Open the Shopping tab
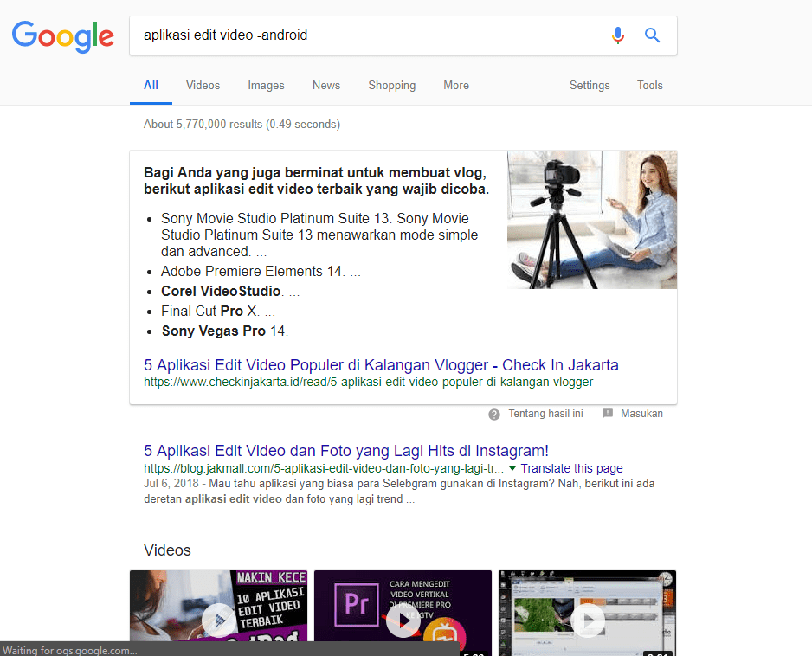This screenshot has width=812, height=656. coord(392,86)
